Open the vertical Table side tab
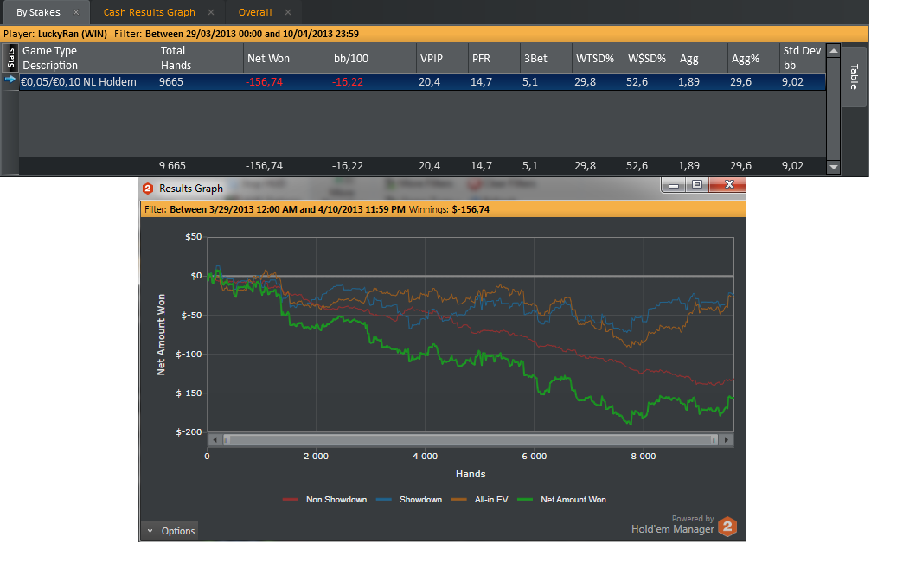903x588 pixels. click(x=854, y=76)
